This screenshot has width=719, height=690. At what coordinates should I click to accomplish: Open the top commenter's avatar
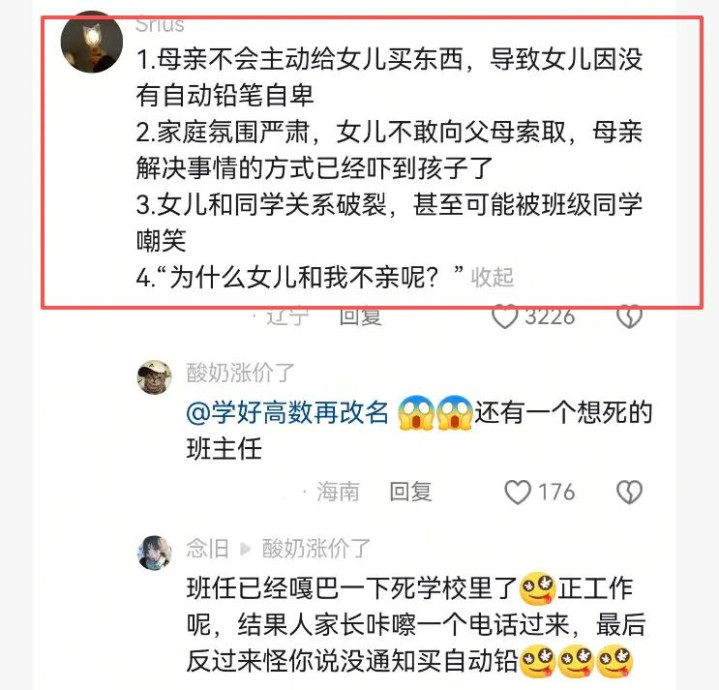tap(92, 42)
